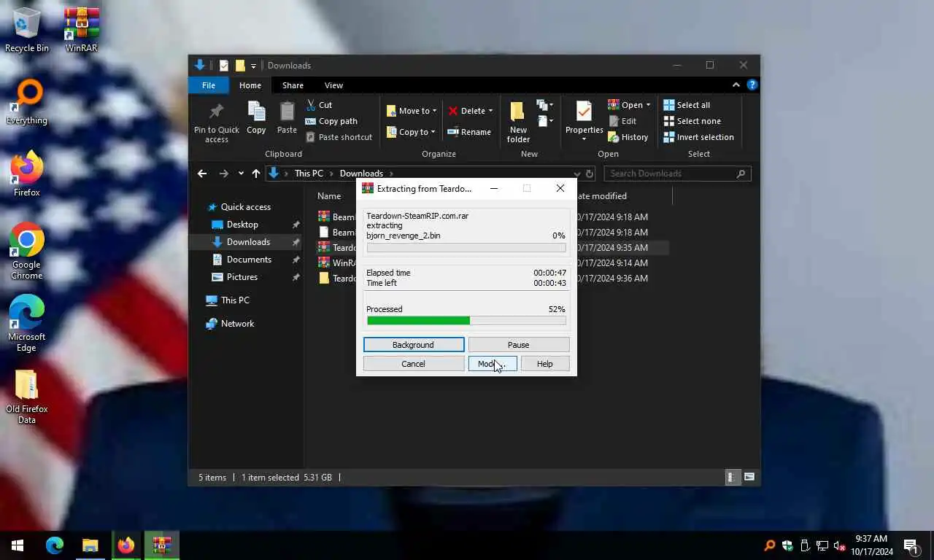Switch to the Home ribbon tab
Screen dimensions: 934x560
pos(250,85)
